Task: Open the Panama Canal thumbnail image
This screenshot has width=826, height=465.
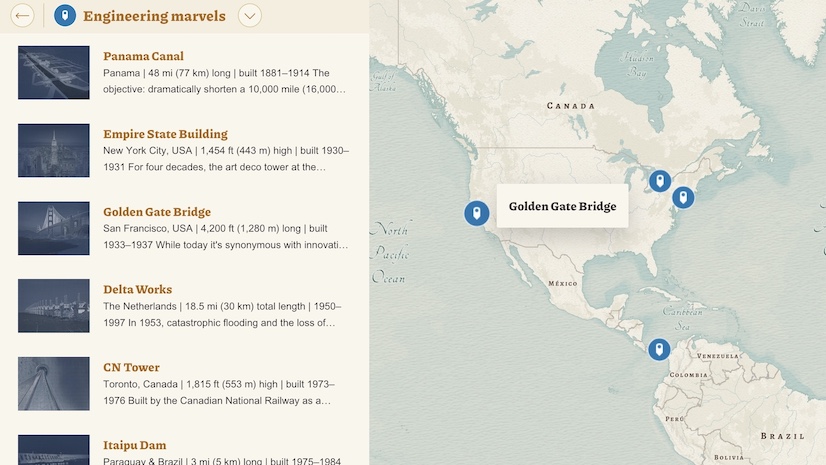Action: click(x=54, y=72)
